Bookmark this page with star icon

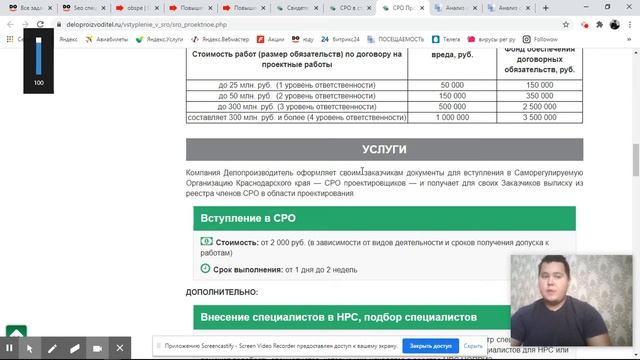566,24
